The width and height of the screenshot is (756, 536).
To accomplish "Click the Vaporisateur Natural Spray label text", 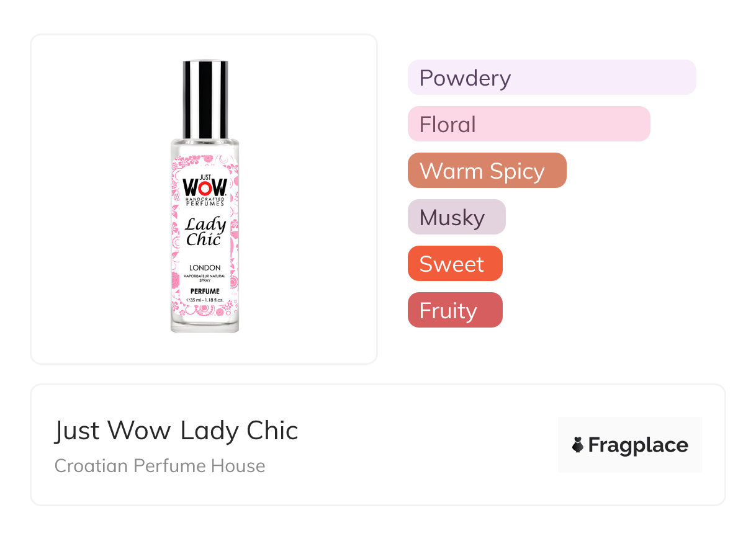I will 205,278.
